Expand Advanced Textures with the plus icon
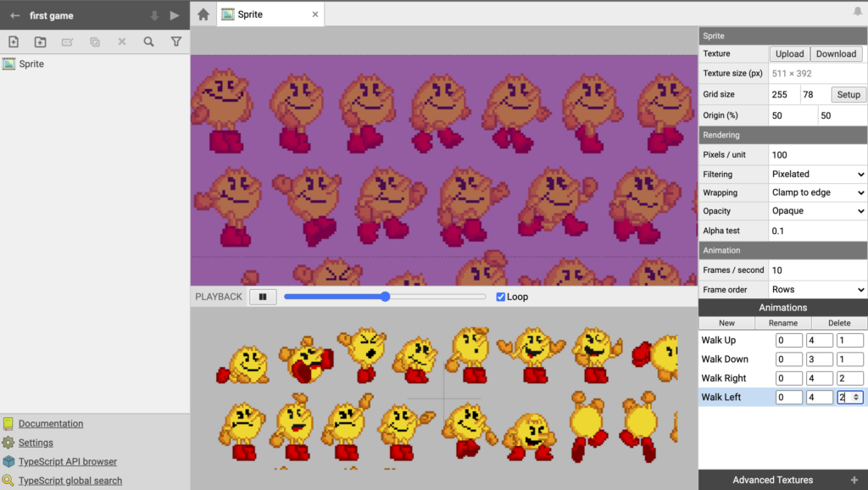 coord(854,480)
